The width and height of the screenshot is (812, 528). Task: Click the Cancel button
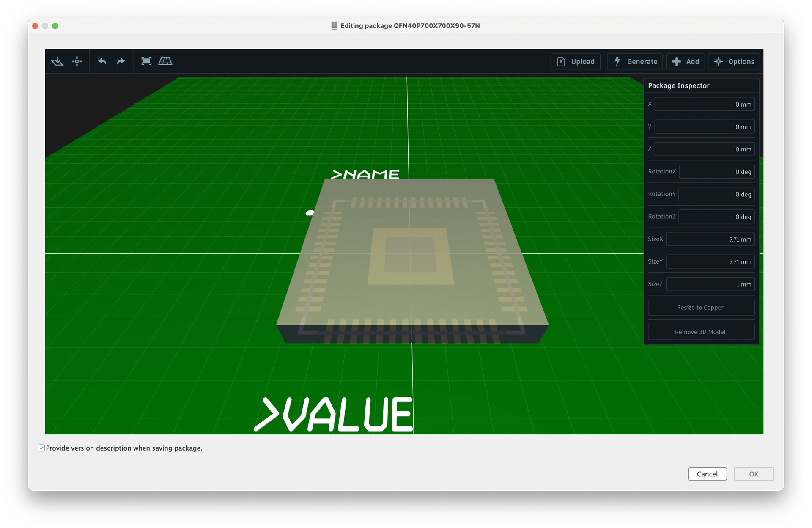(x=707, y=474)
